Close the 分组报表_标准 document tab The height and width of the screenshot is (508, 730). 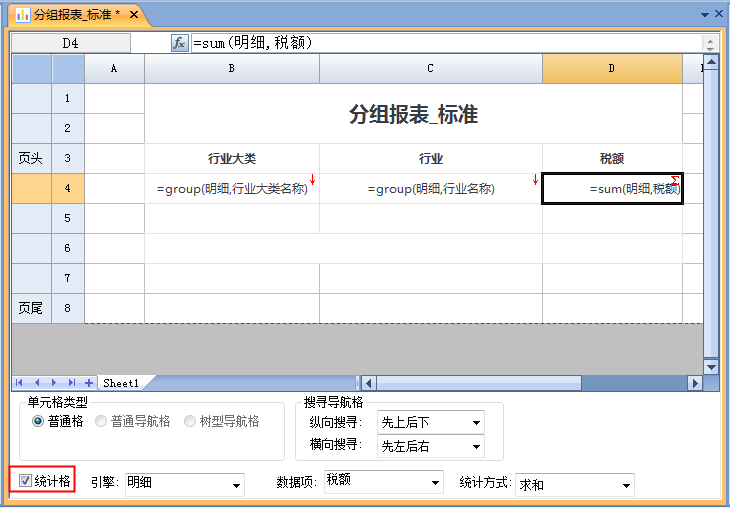(x=133, y=15)
